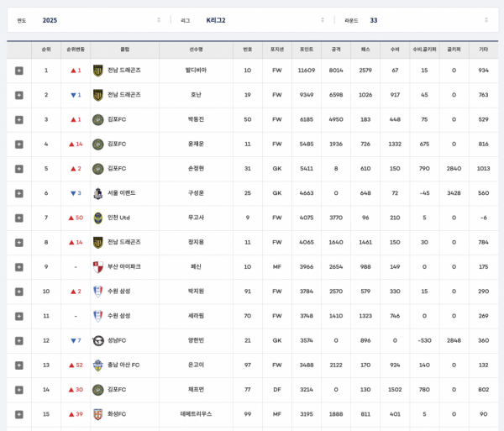The height and width of the screenshot is (431, 504).
Task: Click 김포FC logo in 윤재운 row
Action: [98, 144]
